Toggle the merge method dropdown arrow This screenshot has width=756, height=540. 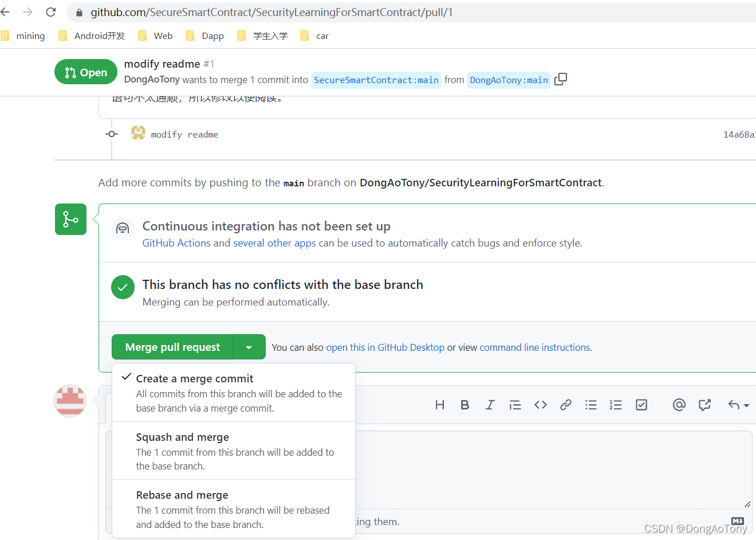249,347
